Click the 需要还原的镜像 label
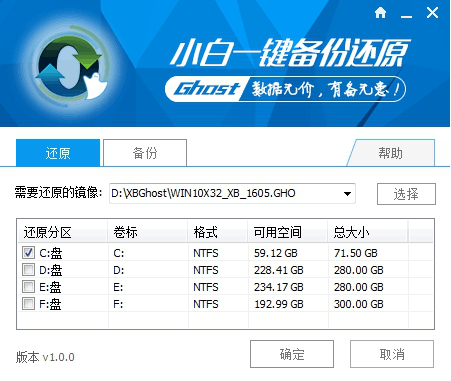This screenshot has height=381, width=451. click(58, 192)
